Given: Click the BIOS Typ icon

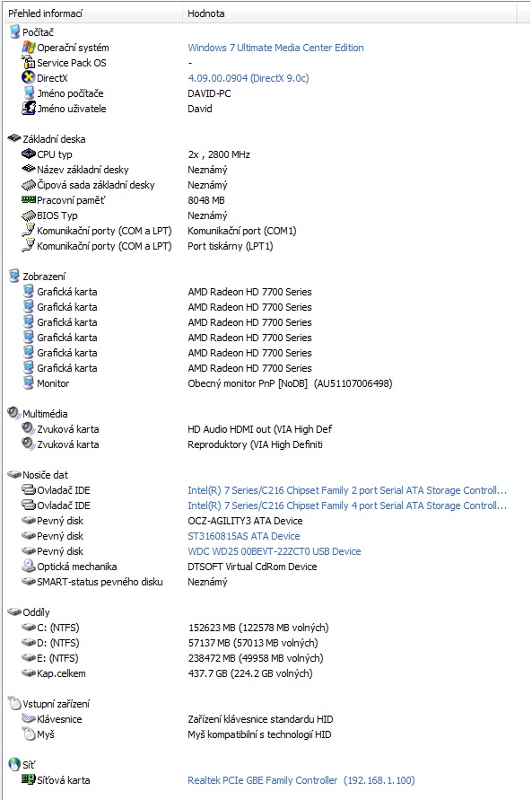Looking at the screenshot, I should click(29, 215).
